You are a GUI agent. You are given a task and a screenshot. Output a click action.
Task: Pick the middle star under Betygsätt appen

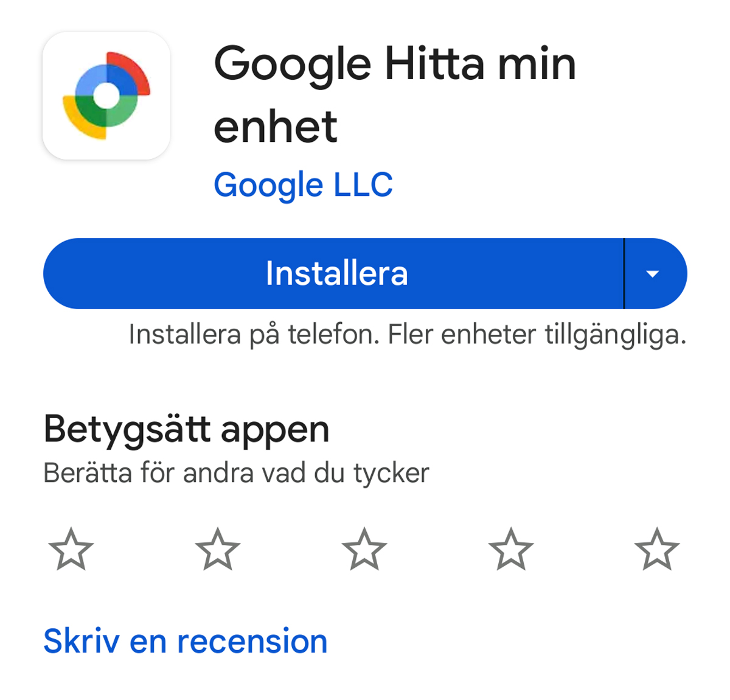[x=364, y=549]
